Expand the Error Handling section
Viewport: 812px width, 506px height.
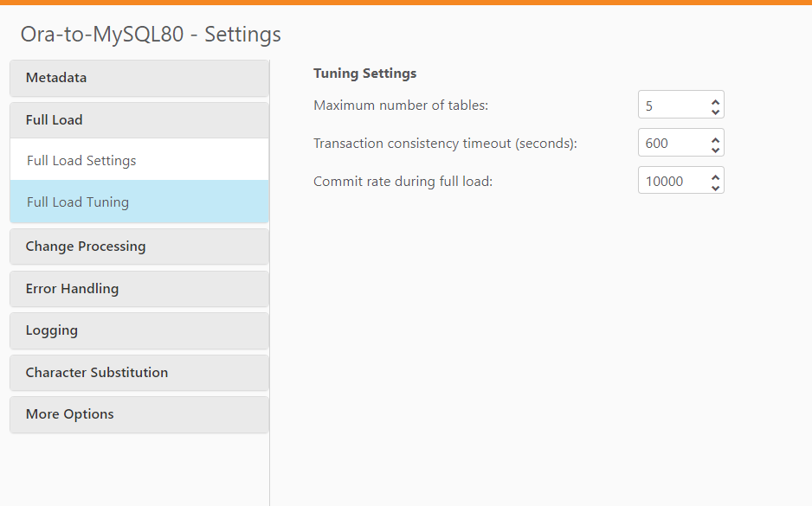(x=139, y=289)
